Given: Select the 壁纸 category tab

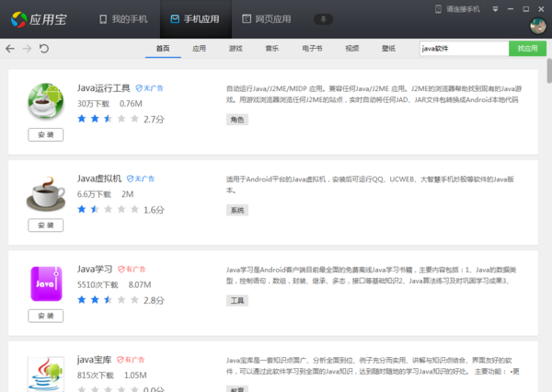Looking at the screenshot, I should [x=388, y=49].
